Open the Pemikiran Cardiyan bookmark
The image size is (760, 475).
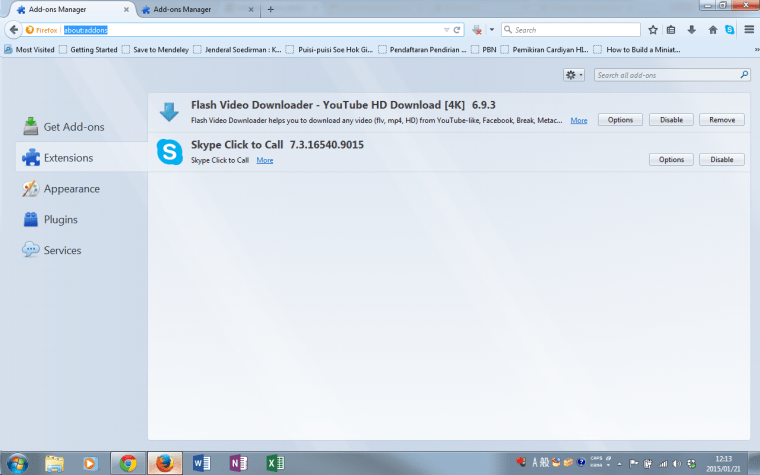click(x=545, y=49)
